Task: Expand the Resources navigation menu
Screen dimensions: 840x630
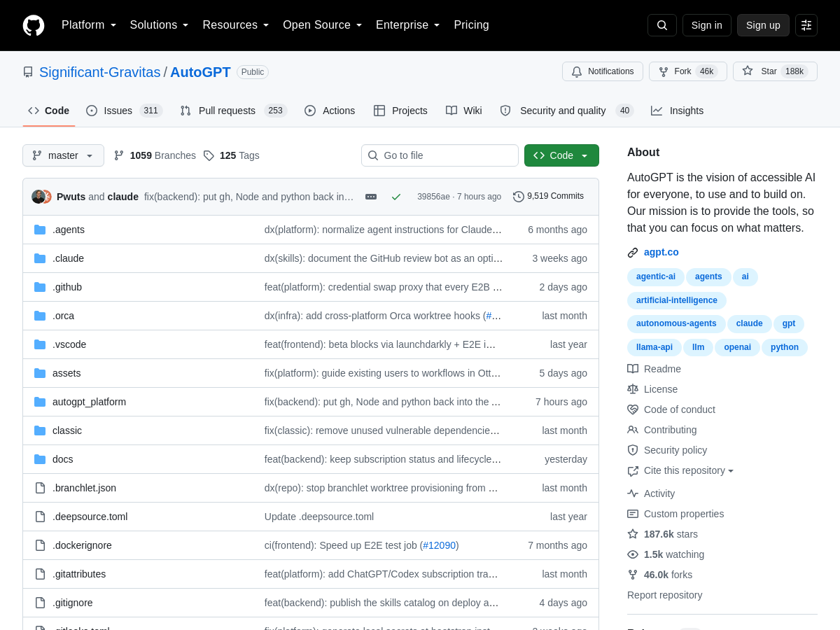Action: [x=236, y=25]
